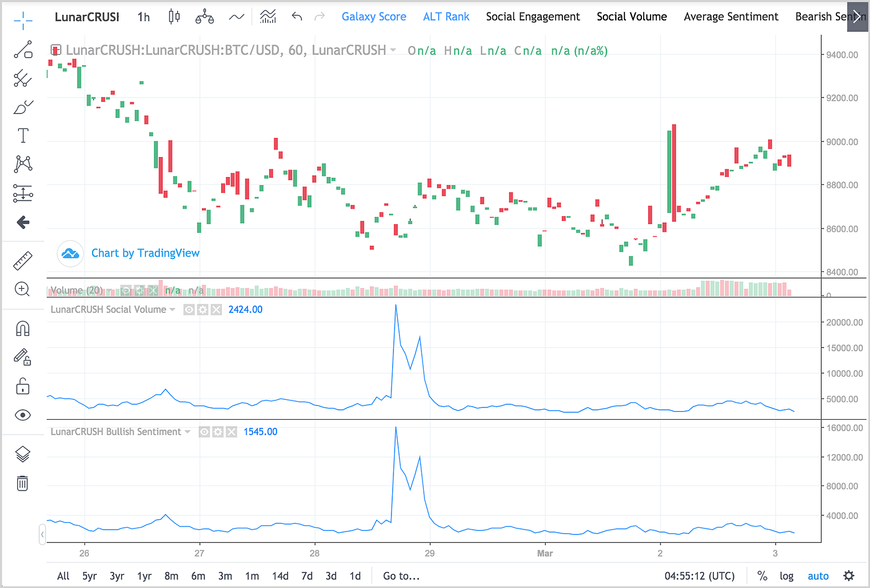Viewport: 870px width, 588px height.
Task: Click the trash remove drawings icon
Action: 23,483
